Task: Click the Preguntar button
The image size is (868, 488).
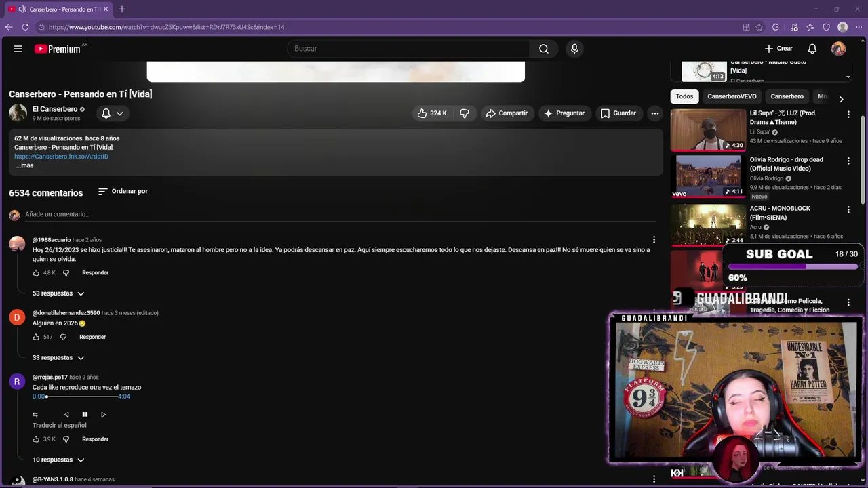Action: (564, 113)
